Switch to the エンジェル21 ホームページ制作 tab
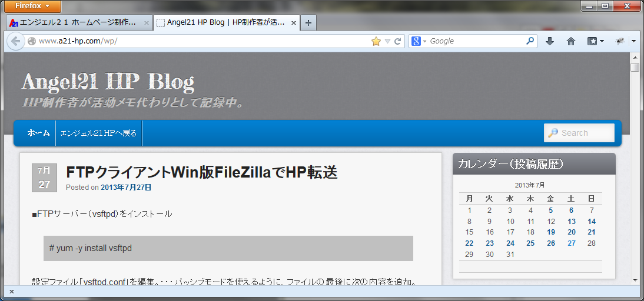644x301 pixels. 78,23
